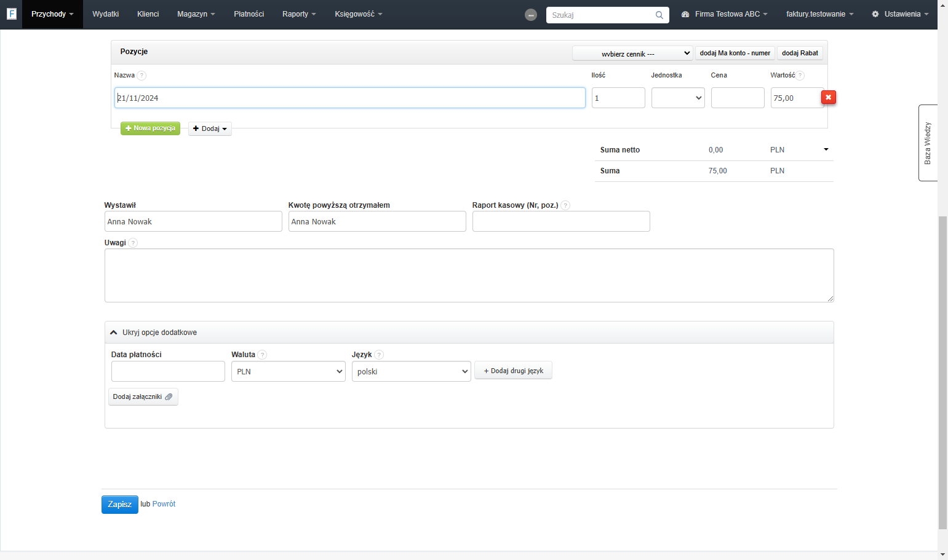948x560 pixels.
Task: Click the Powrót link
Action: 164,504
